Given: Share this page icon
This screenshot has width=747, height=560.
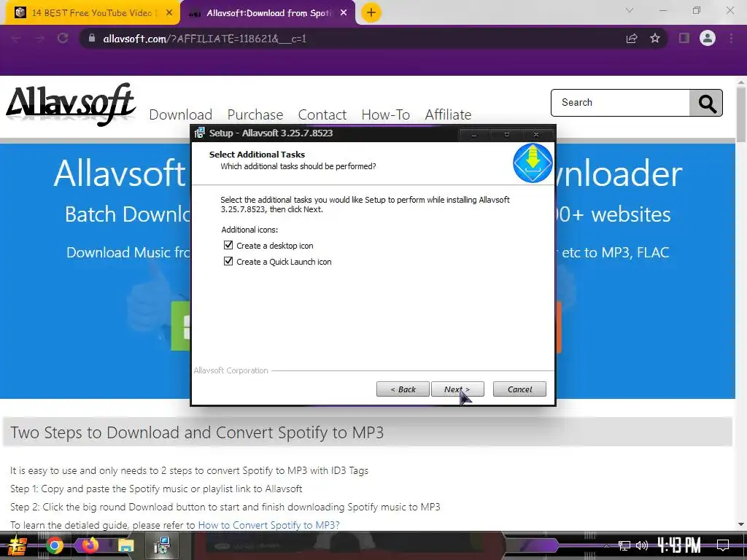Looking at the screenshot, I should pos(632,38).
